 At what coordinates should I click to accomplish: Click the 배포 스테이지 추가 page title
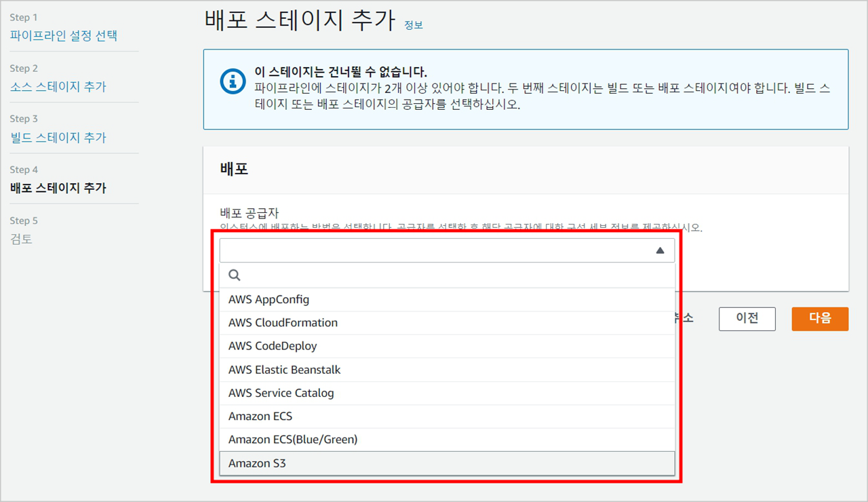299,20
